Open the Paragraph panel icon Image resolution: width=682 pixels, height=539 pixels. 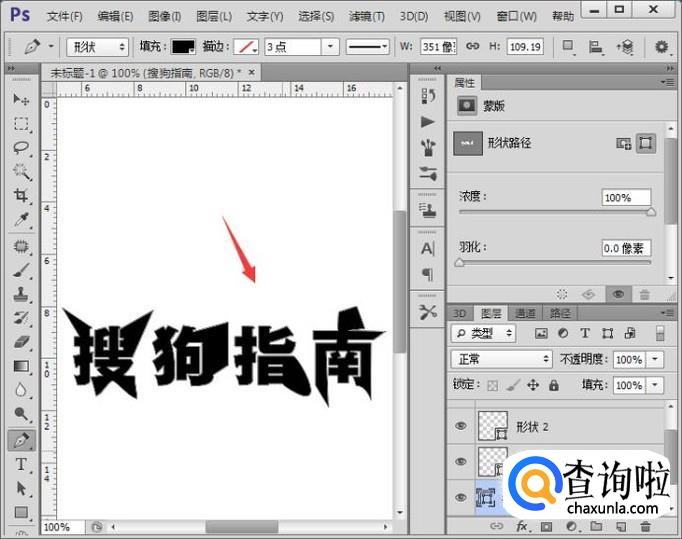click(x=428, y=274)
